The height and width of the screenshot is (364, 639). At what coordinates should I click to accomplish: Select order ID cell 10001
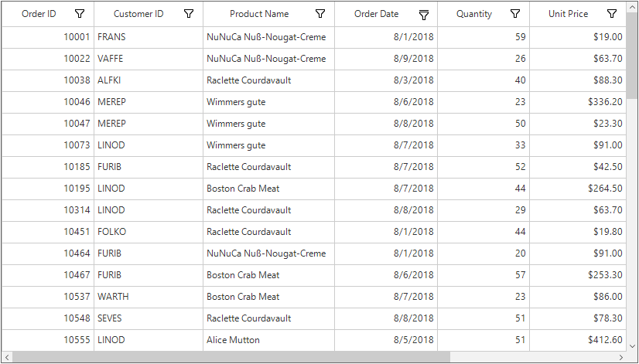click(48, 37)
